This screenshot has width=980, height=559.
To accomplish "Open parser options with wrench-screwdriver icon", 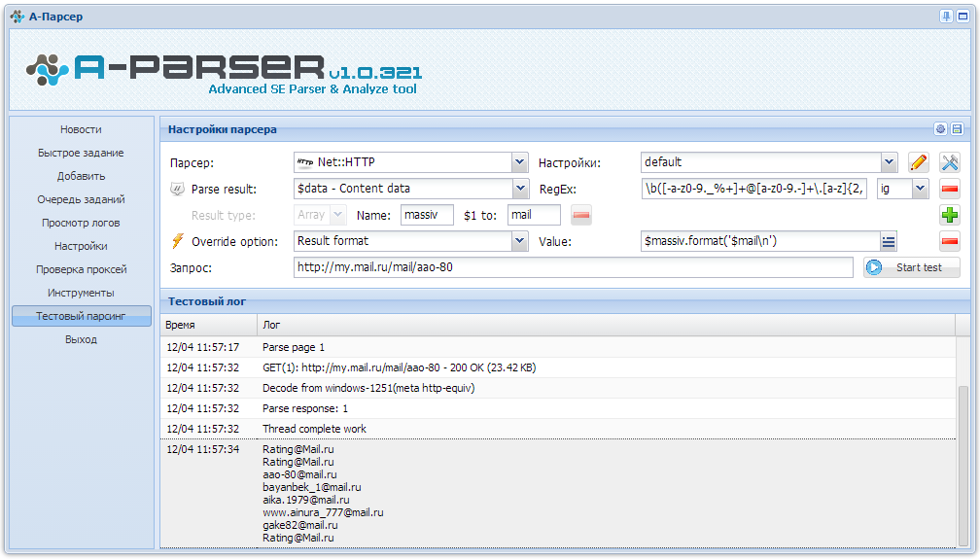I will (x=950, y=162).
